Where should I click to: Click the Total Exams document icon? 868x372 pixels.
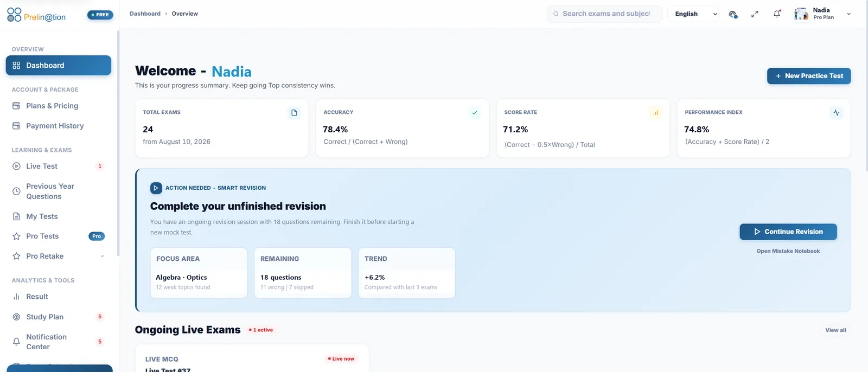pos(294,113)
